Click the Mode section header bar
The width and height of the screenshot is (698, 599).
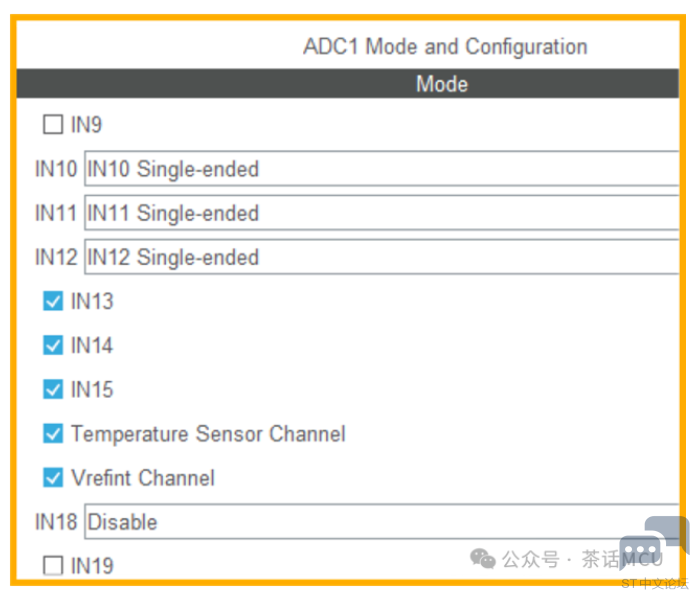coord(348,83)
